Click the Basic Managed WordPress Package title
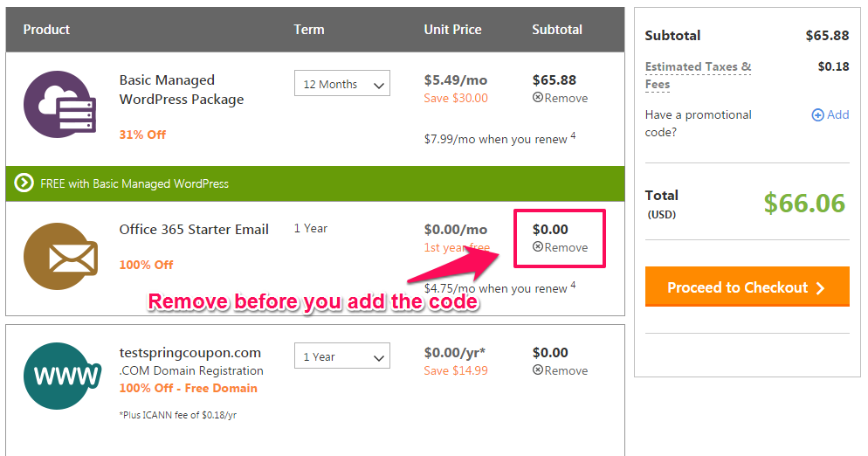This screenshot has height=456, width=868. pos(182,90)
